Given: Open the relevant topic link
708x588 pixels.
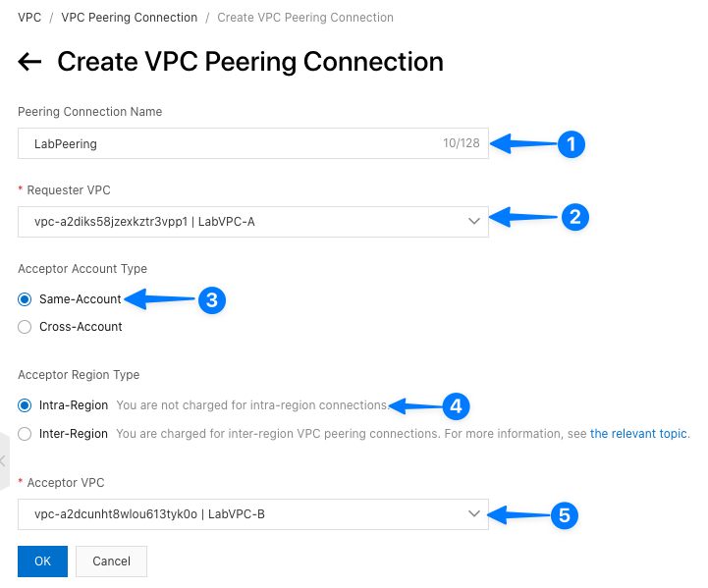Looking at the screenshot, I should pos(638,434).
